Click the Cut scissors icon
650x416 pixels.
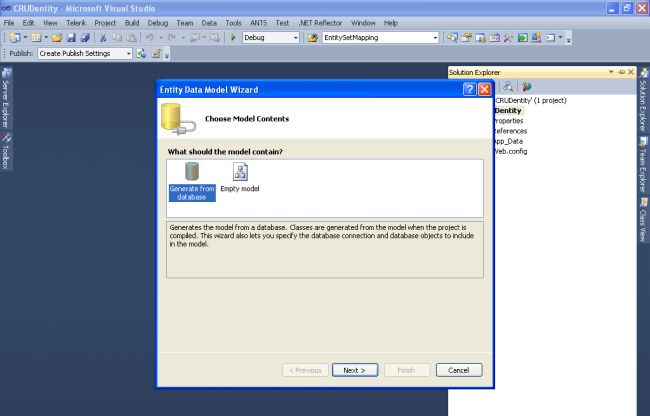click(103, 38)
